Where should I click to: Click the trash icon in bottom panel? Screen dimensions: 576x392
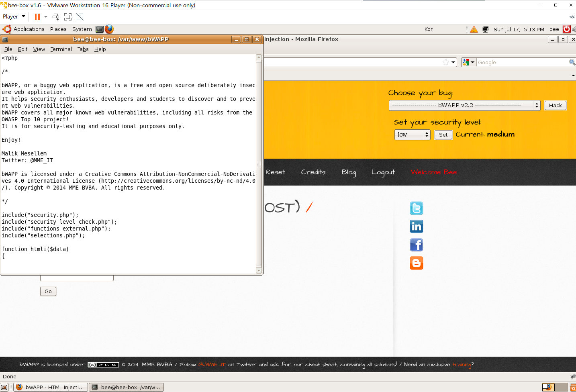573,387
